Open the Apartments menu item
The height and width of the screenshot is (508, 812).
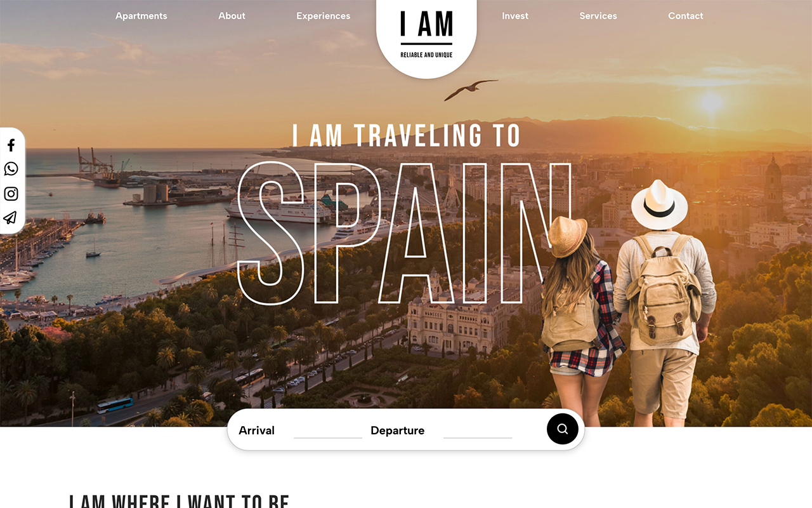tap(141, 16)
